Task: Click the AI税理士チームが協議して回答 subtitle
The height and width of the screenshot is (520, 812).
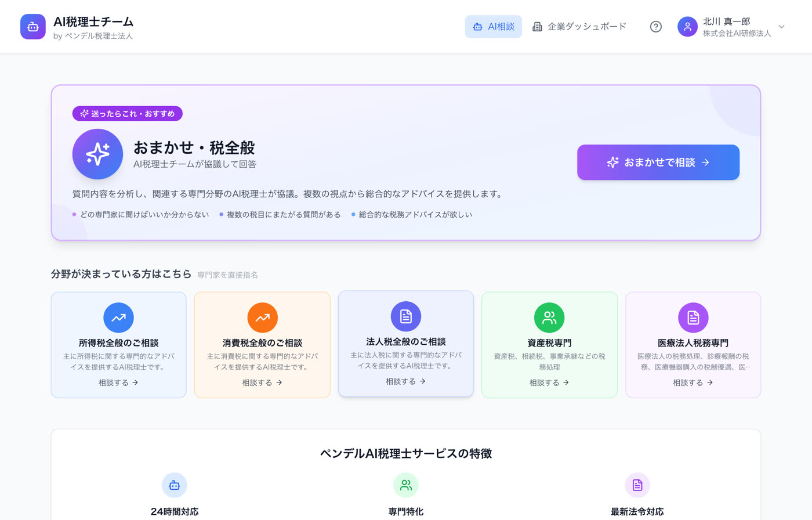Action: (195, 164)
